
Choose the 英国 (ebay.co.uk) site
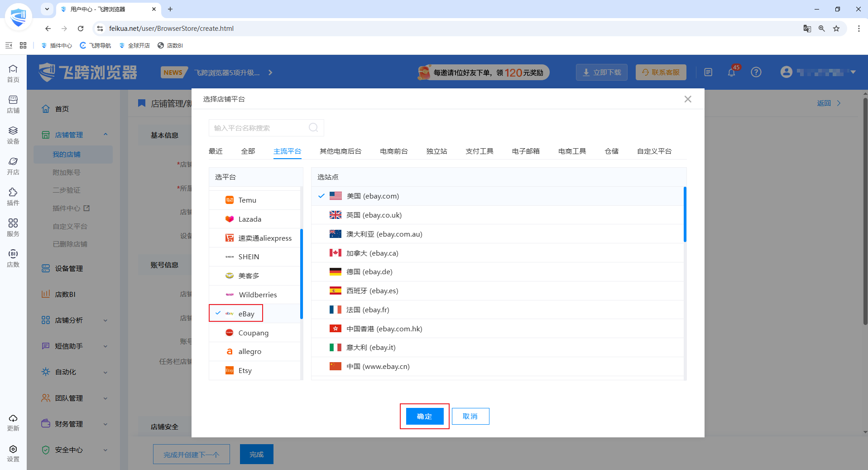pos(498,215)
